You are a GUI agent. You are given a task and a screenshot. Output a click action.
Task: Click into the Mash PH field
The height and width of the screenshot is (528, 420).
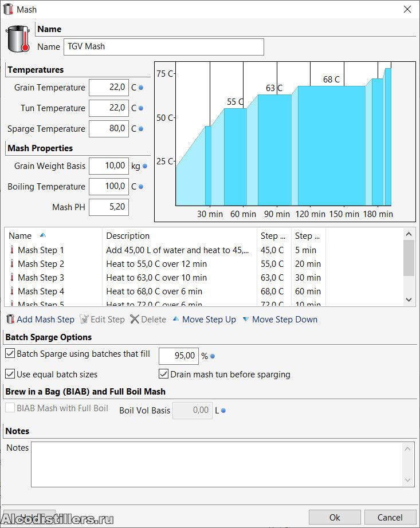(109, 207)
